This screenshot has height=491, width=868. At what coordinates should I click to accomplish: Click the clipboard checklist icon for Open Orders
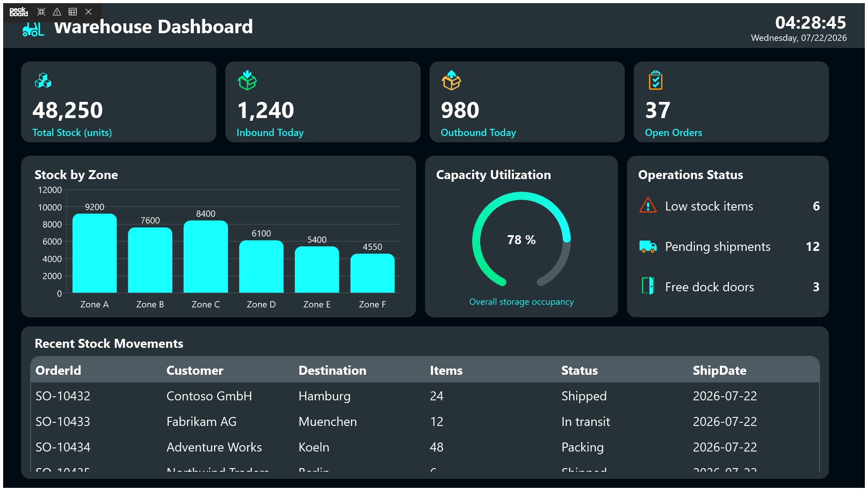click(656, 80)
